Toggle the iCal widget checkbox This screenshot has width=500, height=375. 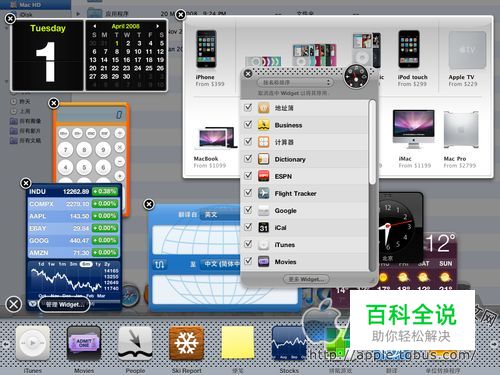coord(248,227)
